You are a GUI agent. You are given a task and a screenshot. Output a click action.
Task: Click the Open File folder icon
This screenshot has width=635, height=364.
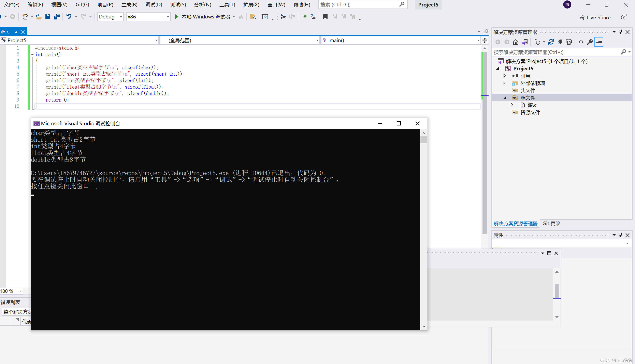point(39,17)
